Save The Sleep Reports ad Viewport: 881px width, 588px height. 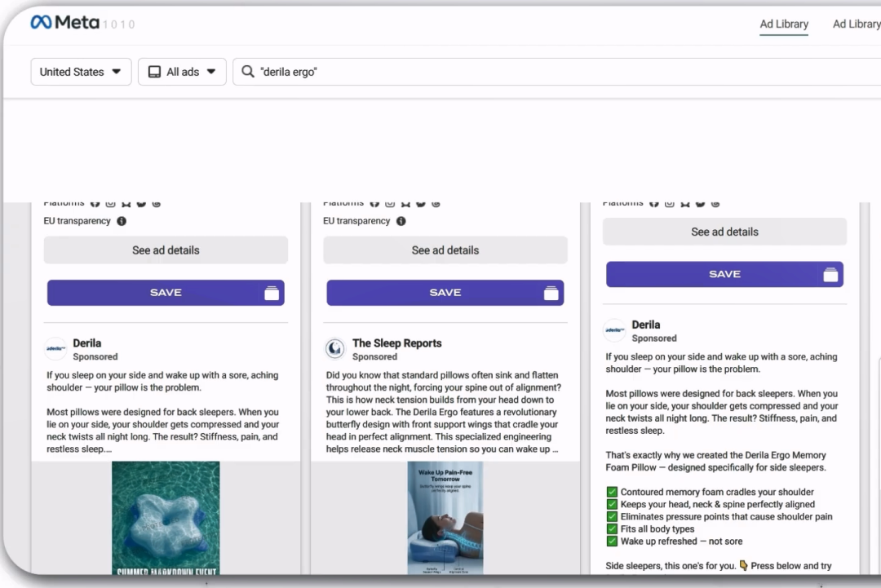(445, 293)
